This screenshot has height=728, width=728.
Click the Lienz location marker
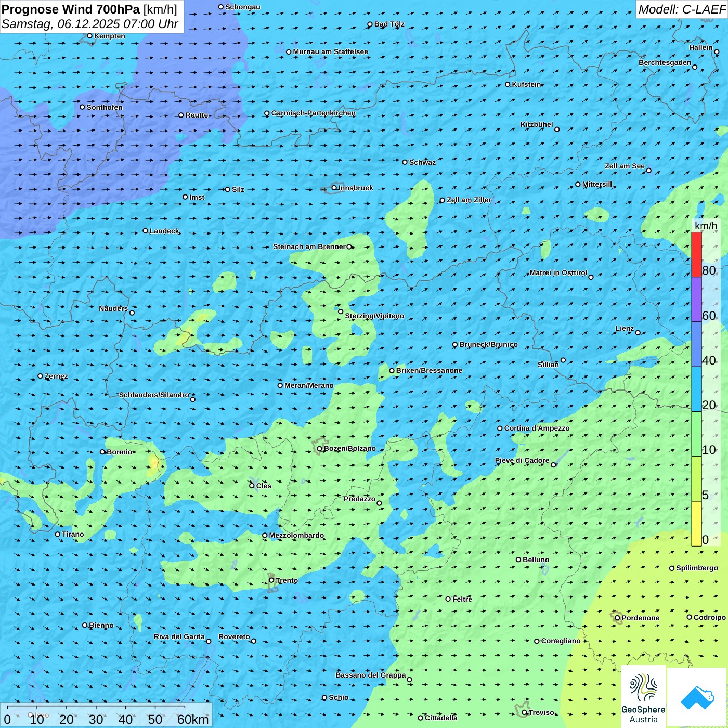[638, 333]
